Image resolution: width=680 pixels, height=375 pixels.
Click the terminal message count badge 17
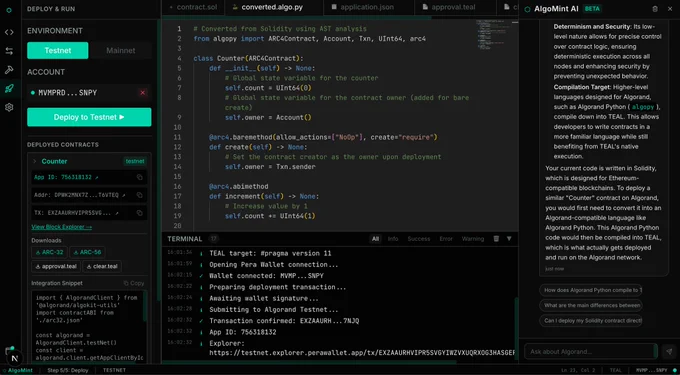click(213, 238)
